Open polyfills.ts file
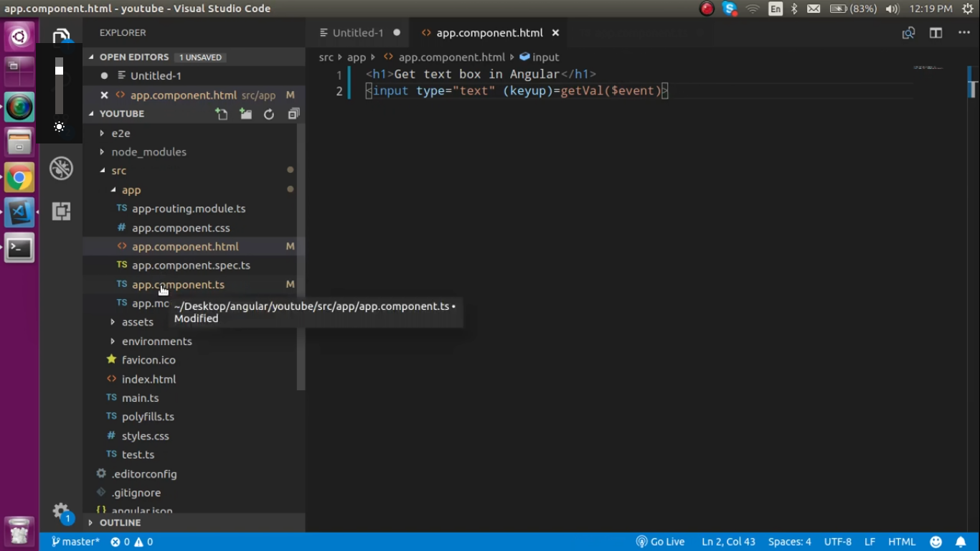The width and height of the screenshot is (980, 551). pyautogui.click(x=148, y=417)
